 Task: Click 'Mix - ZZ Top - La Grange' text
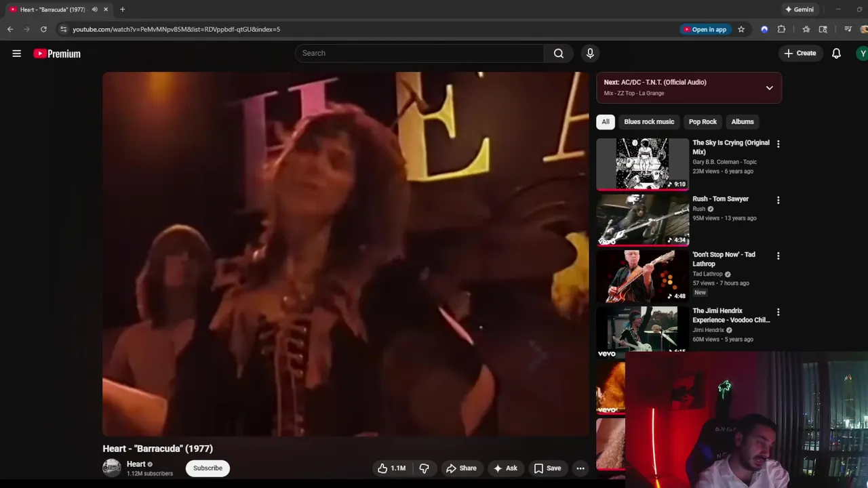pos(634,94)
